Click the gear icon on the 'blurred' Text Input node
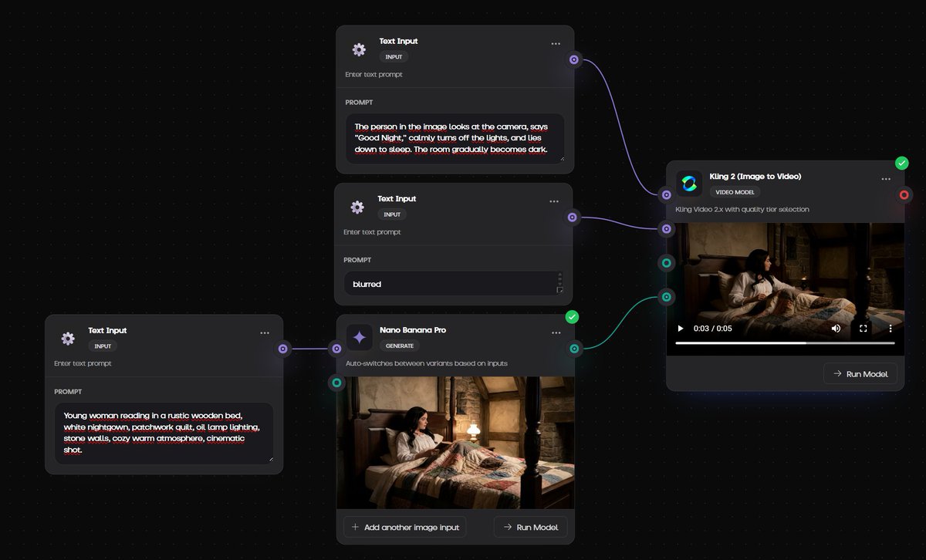926x560 pixels. click(x=357, y=207)
